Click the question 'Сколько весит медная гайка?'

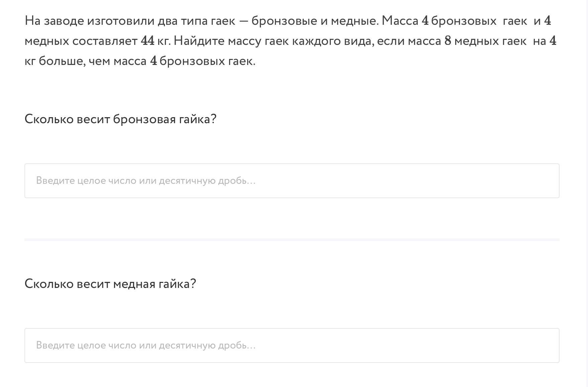click(110, 284)
